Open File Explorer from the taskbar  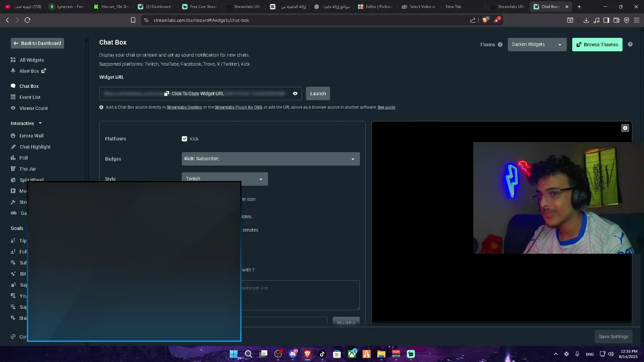pos(381,354)
